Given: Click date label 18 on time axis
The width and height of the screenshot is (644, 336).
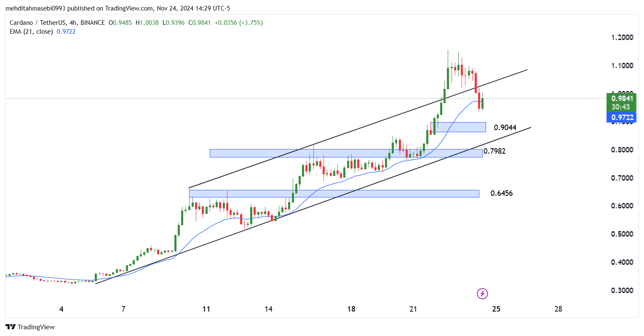Looking at the screenshot, I should (351, 309).
